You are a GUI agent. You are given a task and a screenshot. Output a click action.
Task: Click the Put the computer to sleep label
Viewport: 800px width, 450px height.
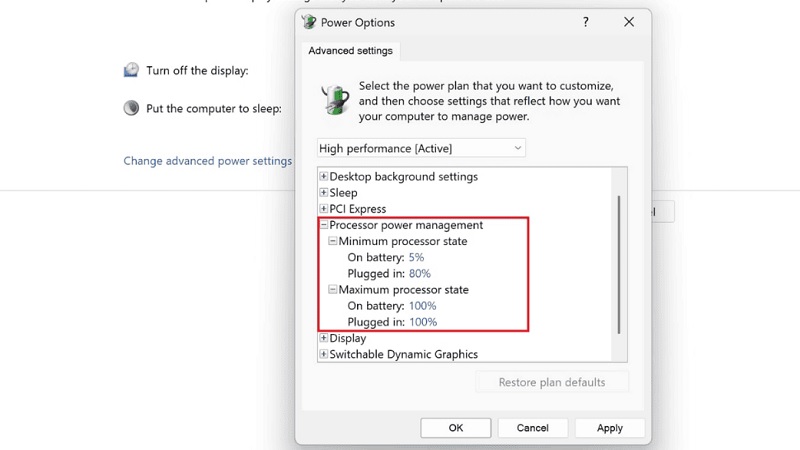coord(214,109)
